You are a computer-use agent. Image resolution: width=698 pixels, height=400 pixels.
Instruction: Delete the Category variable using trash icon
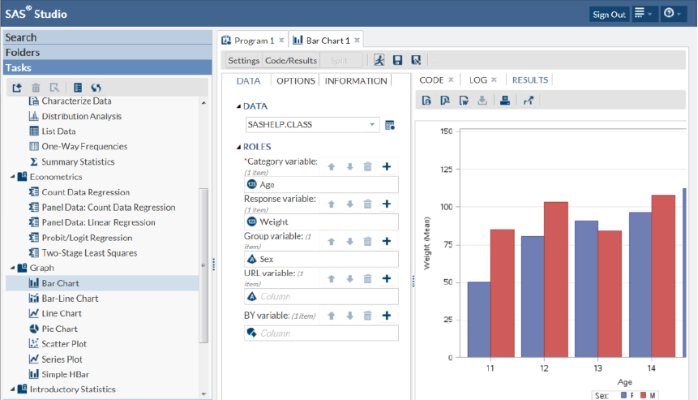pyautogui.click(x=367, y=166)
